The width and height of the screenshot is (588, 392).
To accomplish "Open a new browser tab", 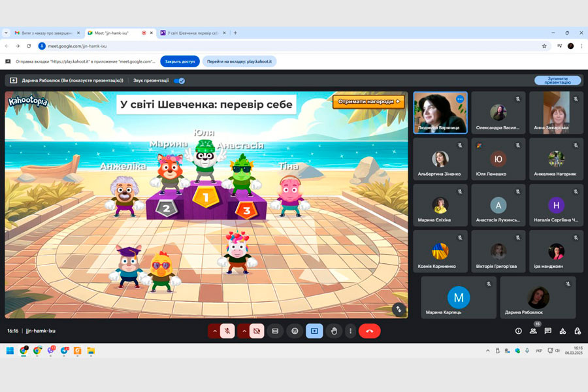I will 235,33.
